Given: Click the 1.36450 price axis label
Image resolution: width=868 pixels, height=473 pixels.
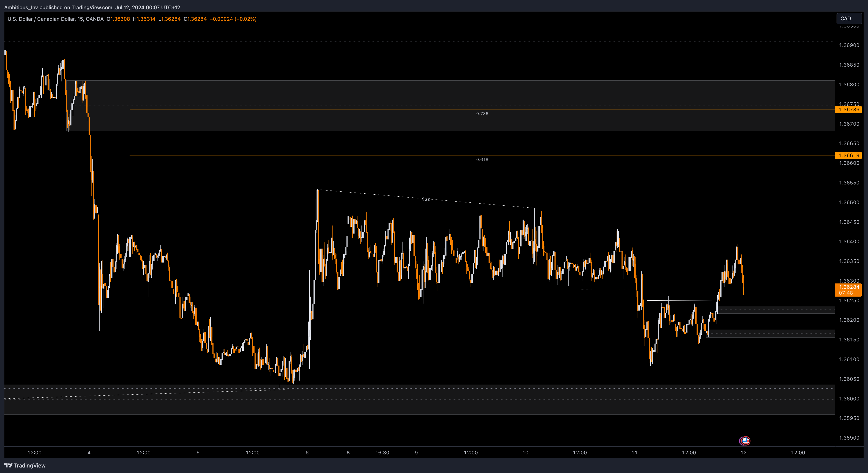Looking at the screenshot, I should 849,222.
